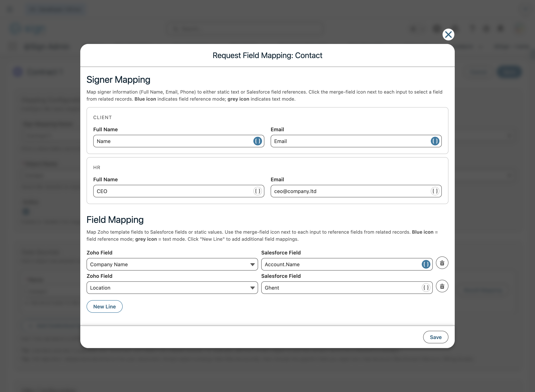This screenshot has width=535, height=392.
Task: Open the Company Name Zoho Field dropdown
Action: click(x=172, y=264)
